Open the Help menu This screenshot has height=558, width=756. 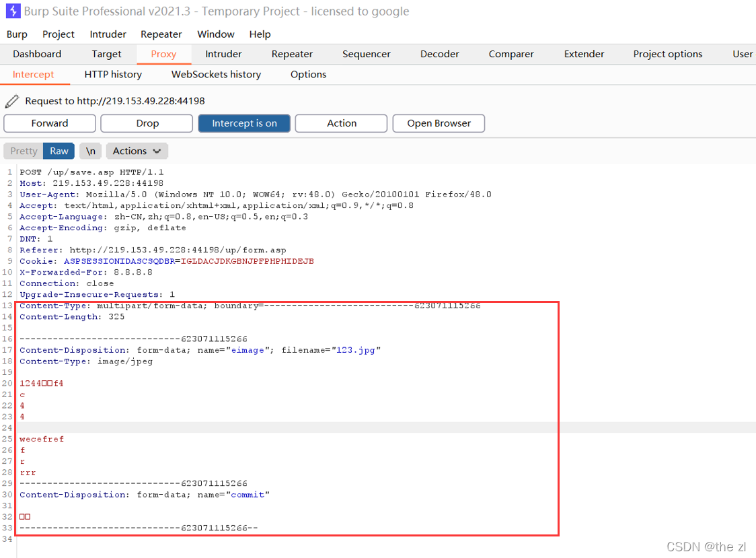point(260,34)
